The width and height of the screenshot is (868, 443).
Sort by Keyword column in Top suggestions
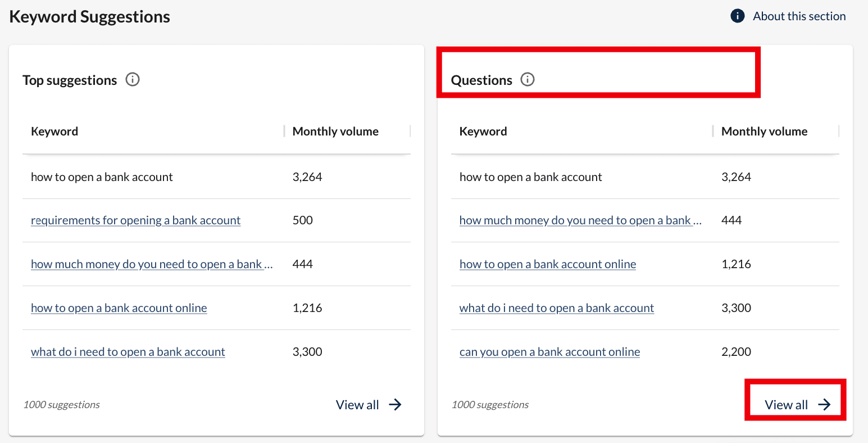click(x=54, y=132)
